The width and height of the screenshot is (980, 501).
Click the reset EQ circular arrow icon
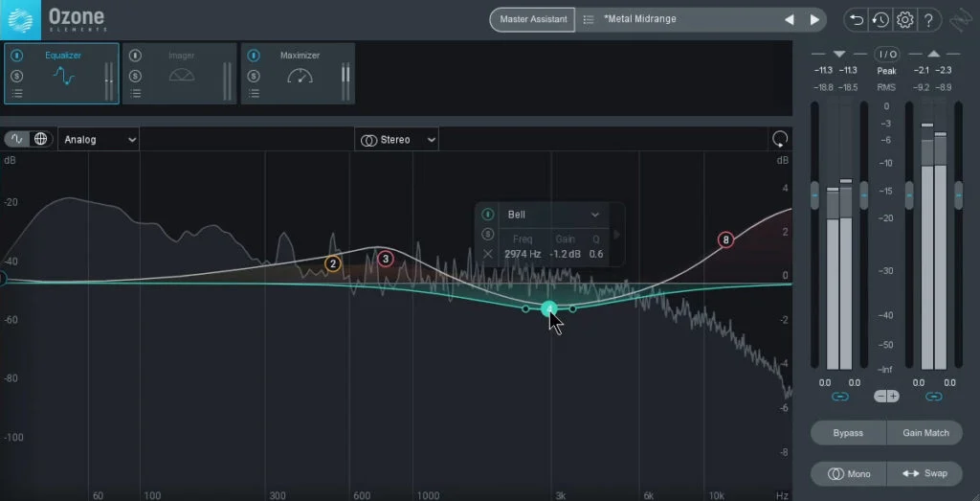pyautogui.click(x=780, y=139)
